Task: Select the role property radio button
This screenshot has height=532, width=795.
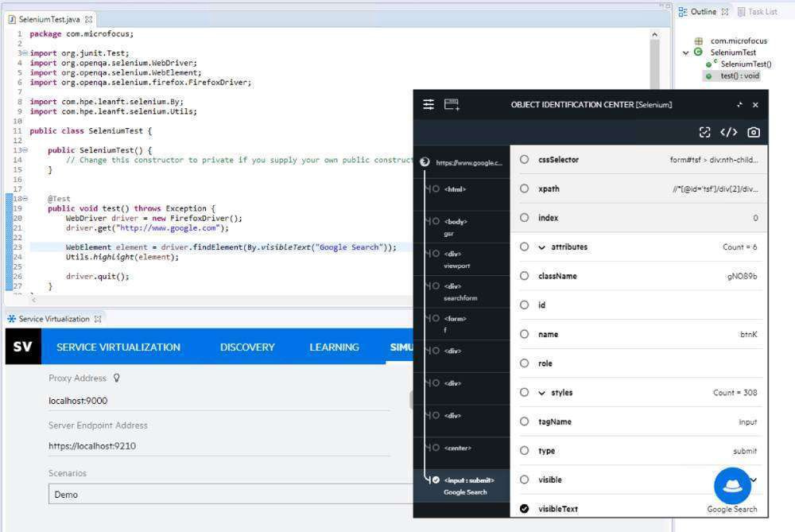Action: 524,363
